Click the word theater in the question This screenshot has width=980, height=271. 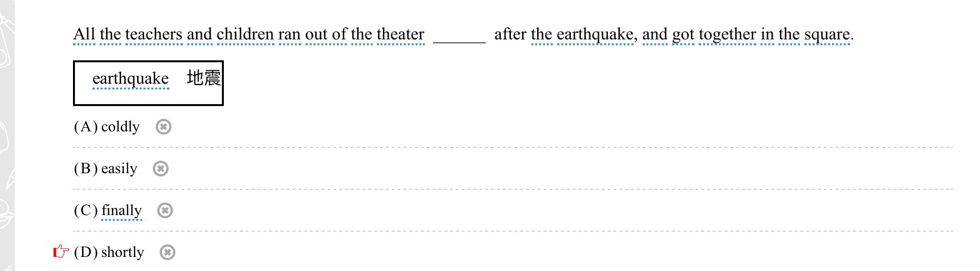[x=400, y=34]
